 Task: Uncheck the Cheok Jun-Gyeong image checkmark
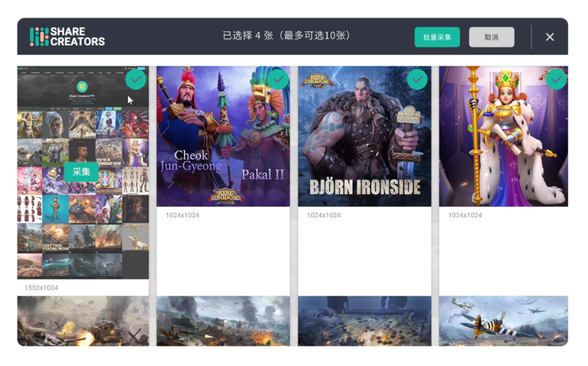pos(278,79)
